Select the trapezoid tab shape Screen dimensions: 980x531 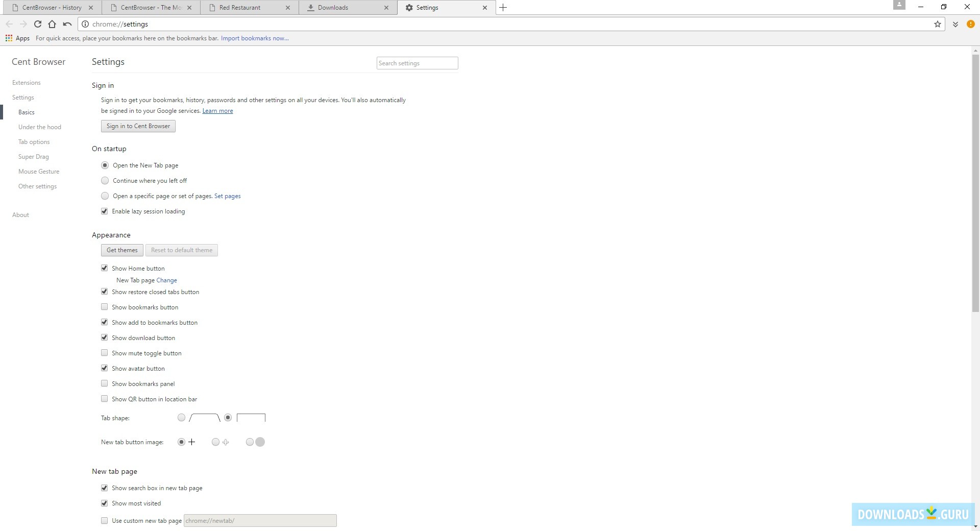(x=181, y=418)
